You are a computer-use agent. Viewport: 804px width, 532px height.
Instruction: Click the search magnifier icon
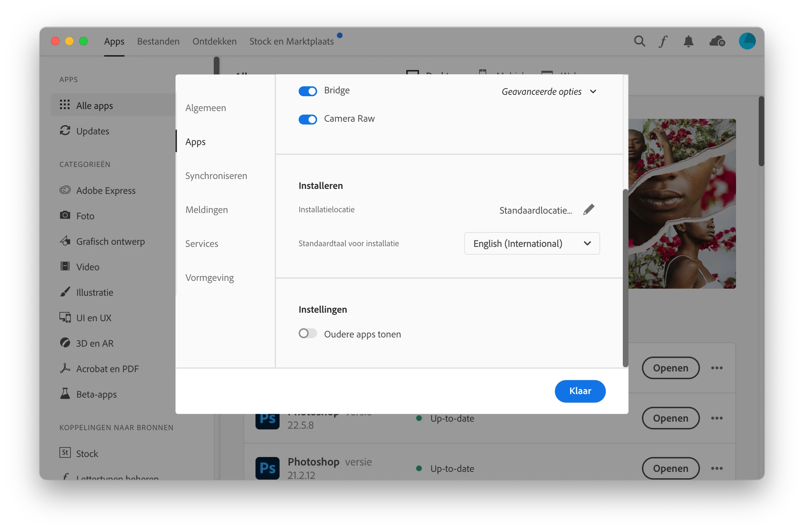coord(639,41)
